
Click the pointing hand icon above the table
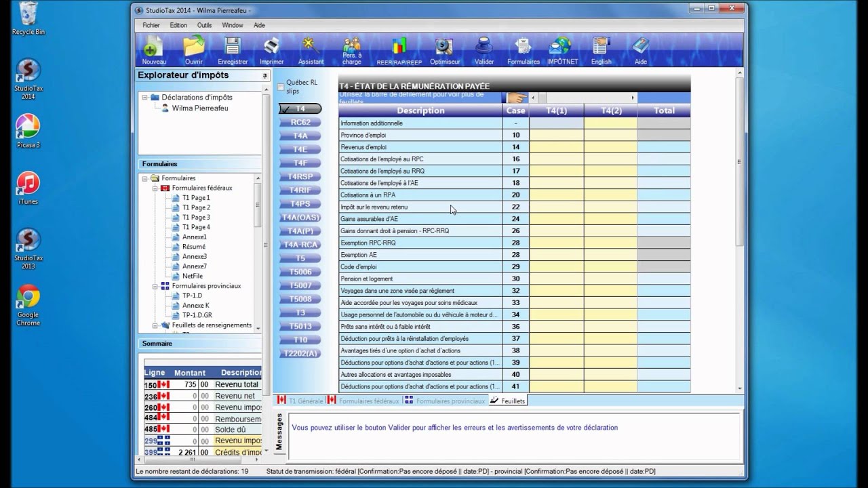pyautogui.click(x=518, y=98)
